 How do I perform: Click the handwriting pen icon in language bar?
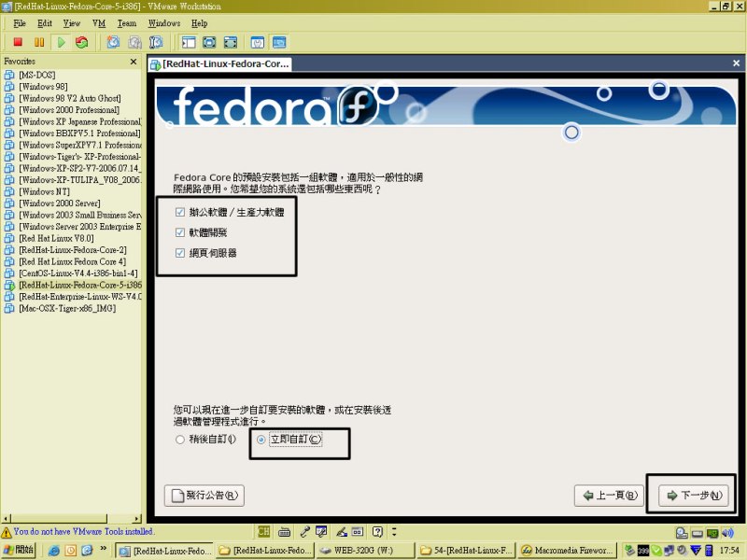coord(342,531)
